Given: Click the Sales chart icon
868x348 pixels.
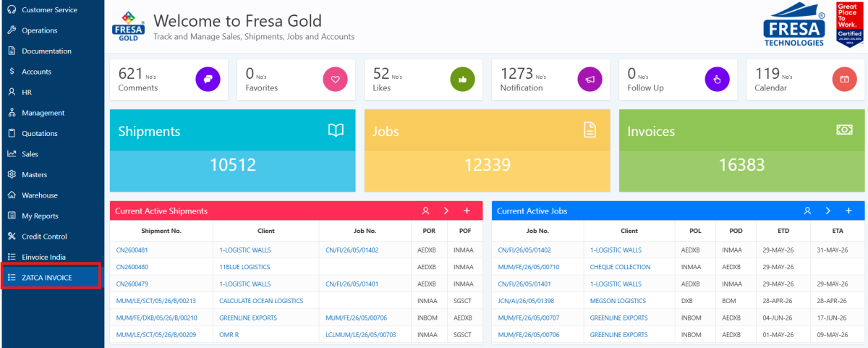Looking at the screenshot, I should click(x=12, y=154).
